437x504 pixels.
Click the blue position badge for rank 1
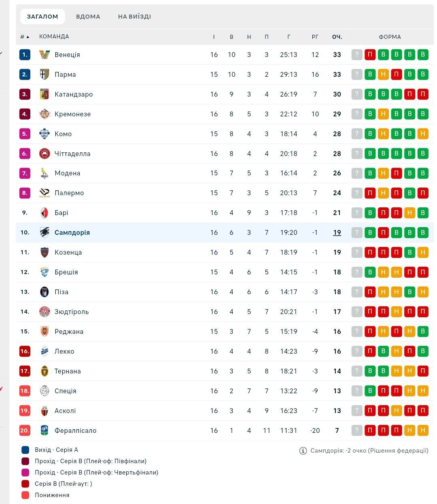click(25, 55)
